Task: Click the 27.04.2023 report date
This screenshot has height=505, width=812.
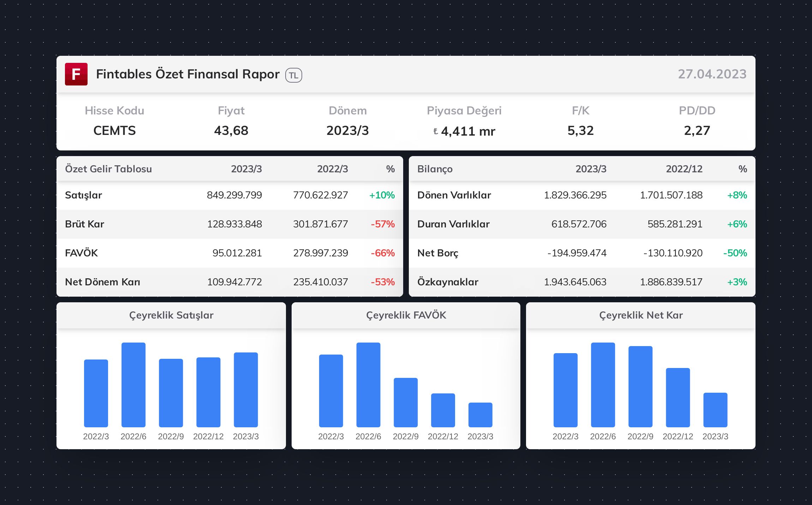Action: tap(712, 74)
